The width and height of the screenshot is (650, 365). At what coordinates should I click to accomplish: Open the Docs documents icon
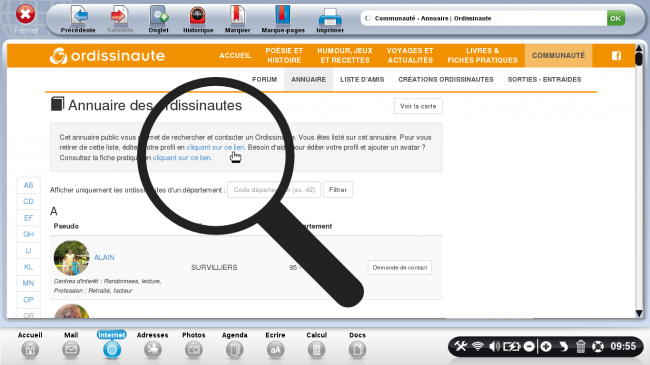[357, 350]
